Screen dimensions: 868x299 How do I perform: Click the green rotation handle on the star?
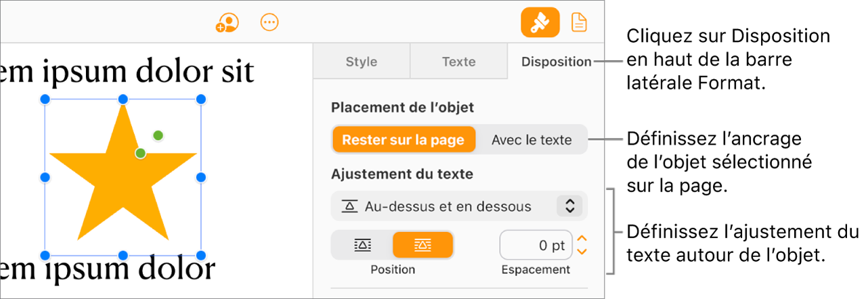[158, 135]
